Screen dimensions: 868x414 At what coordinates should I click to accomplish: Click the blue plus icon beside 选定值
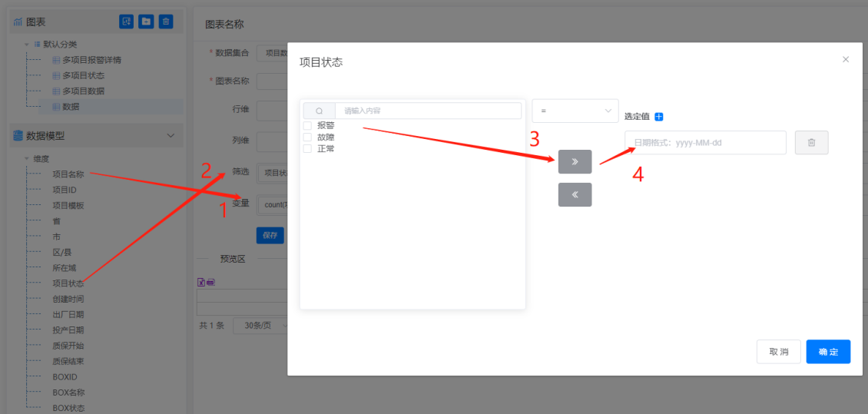(x=658, y=117)
